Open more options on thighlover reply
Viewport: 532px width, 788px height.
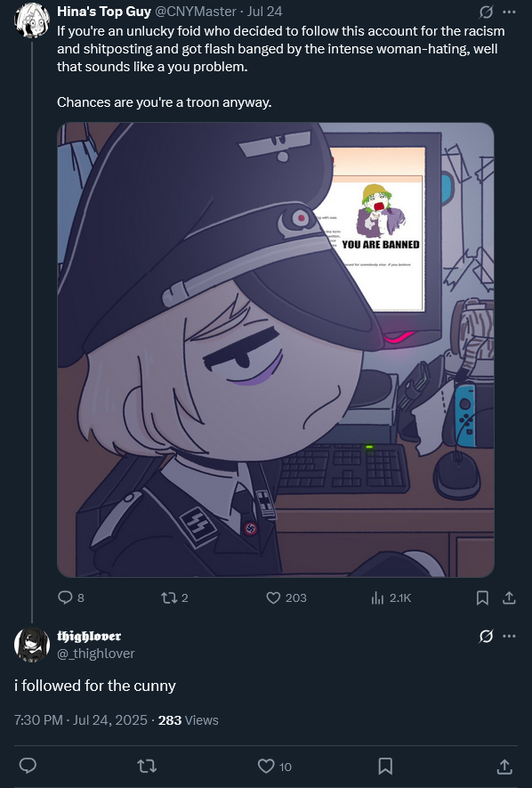[509, 637]
